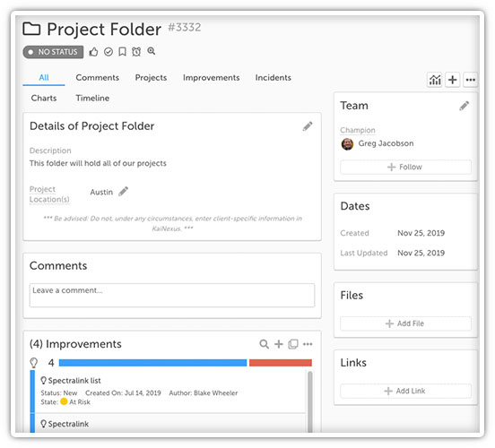Click the Follow button
The width and height of the screenshot is (495, 448).
pyautogui.click(x=405, y=167)
